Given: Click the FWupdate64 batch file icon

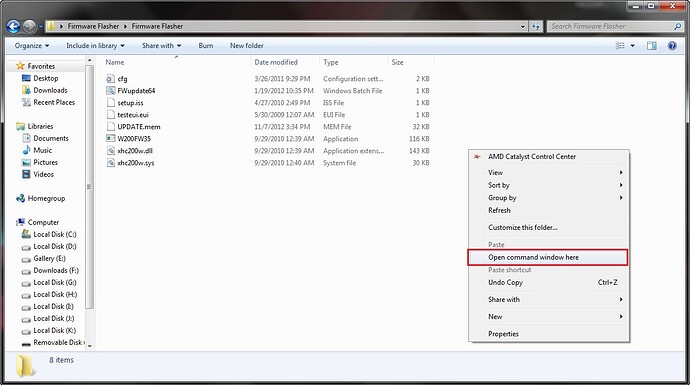Looking at the screenshot, I should click(110, 91).
